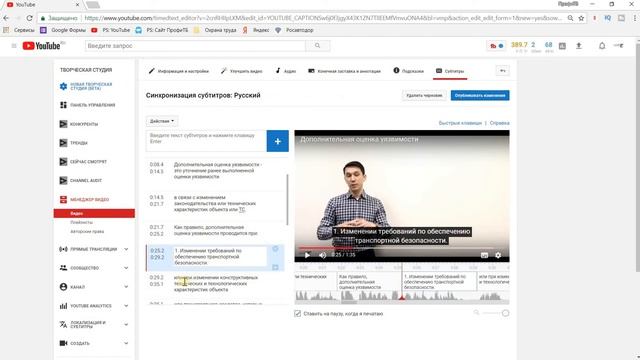Open Плейлисты in sidebar
The image size is (640, 360).
81,222
